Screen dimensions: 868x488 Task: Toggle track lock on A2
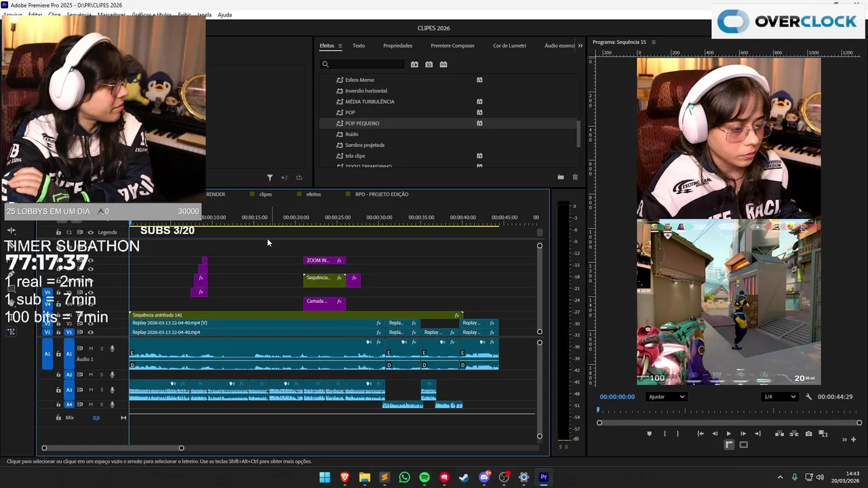(58, 375)
